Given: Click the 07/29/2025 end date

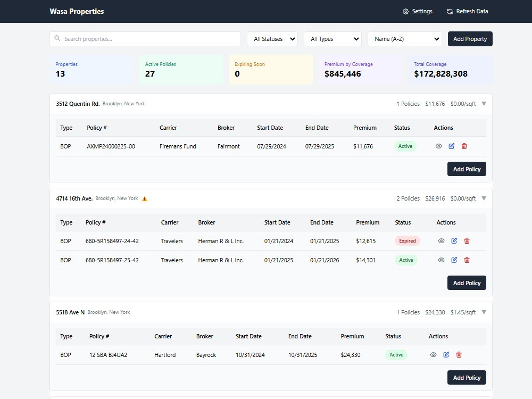Looking at the screenshot, I should (320, 146).
